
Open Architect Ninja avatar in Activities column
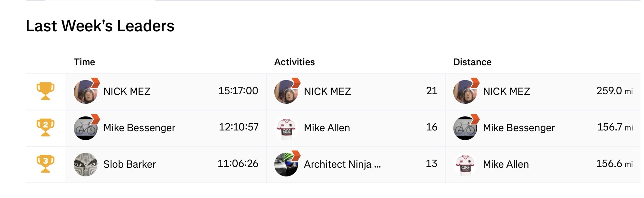pos(286,165)
